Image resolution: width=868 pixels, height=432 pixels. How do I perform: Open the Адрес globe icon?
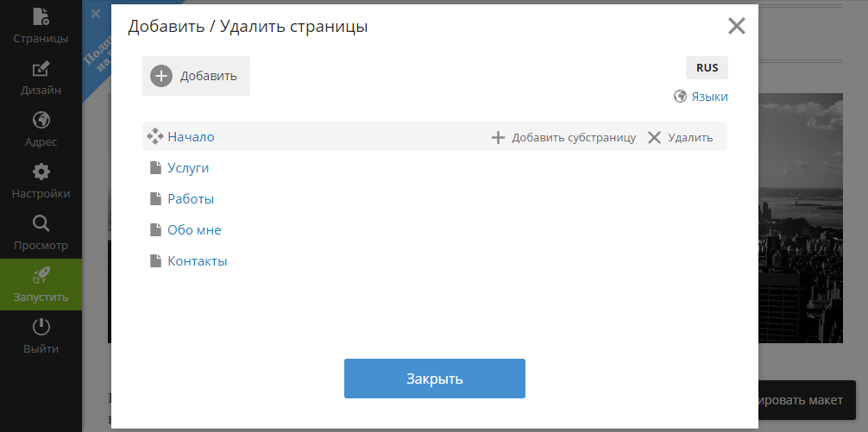41,120
